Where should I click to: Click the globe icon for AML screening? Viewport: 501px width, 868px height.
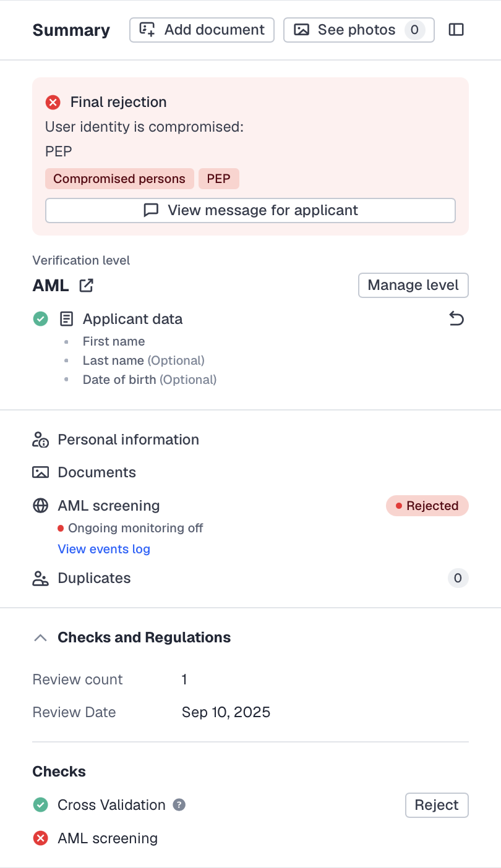40,506
